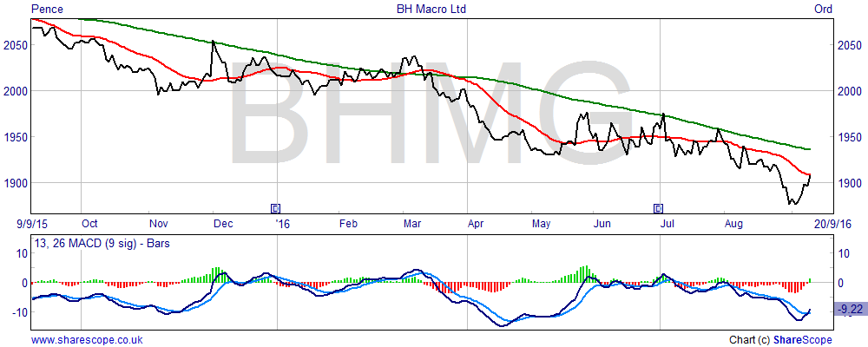The height and width of the screenshot is (347, 868).
Task: Click the dividend marker near '16
Action: click(275, 209)
